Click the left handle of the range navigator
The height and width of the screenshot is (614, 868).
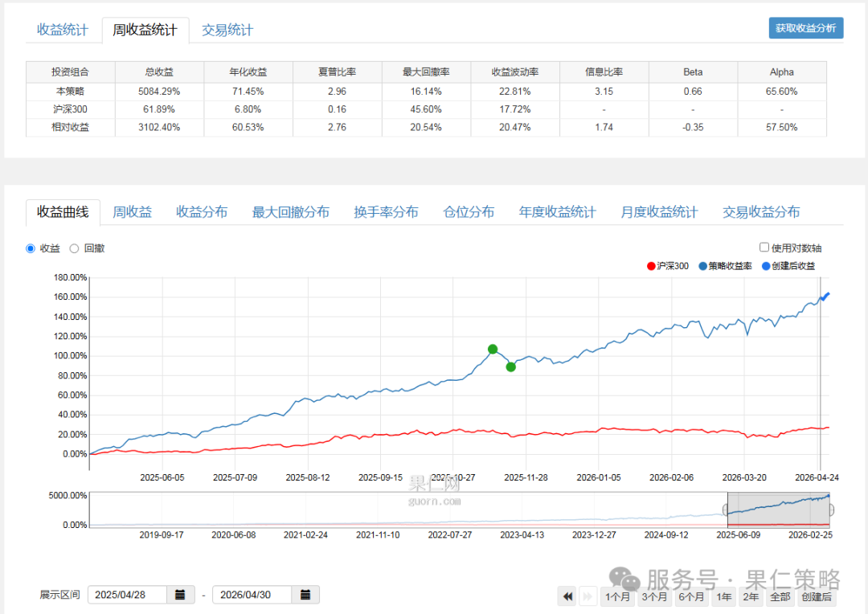[x=727, y=510]
